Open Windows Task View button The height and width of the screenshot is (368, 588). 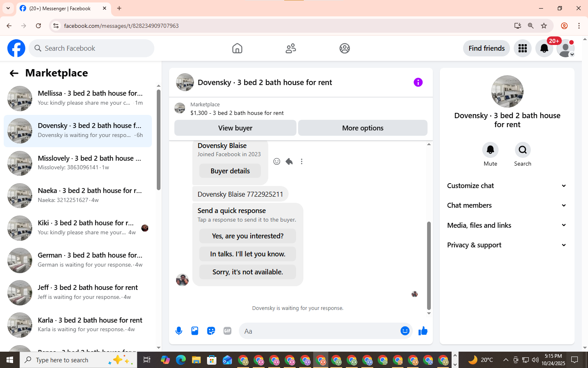pos(147,360)
